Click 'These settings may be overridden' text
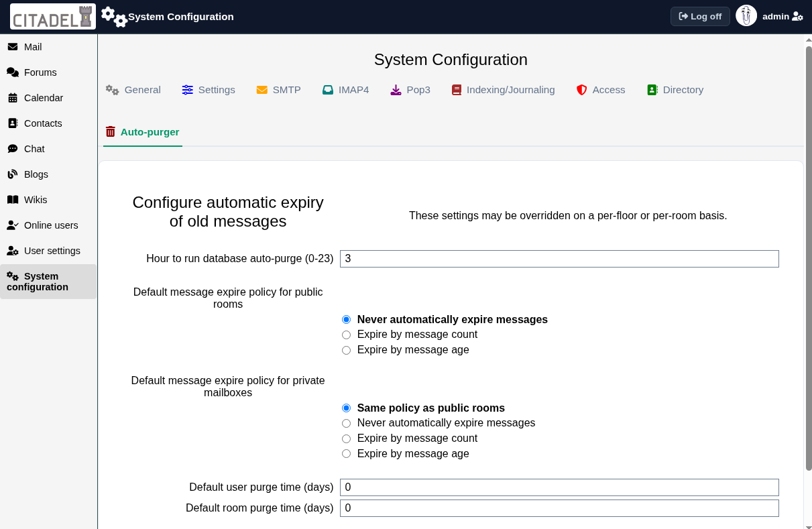Screen dimensions: 812x529 click(x=568, y=216)
